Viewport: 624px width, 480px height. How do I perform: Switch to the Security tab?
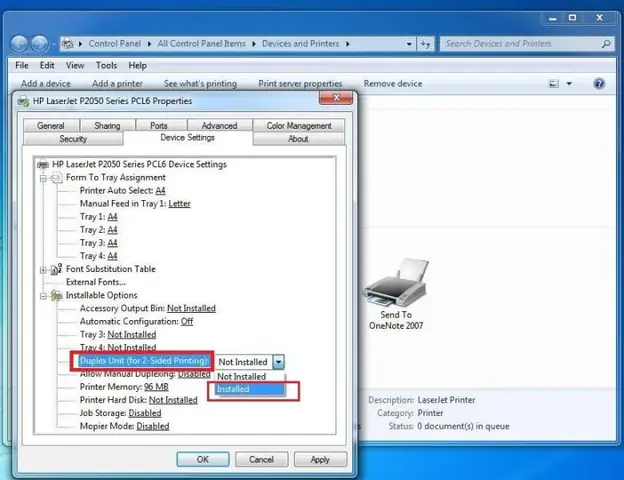[73, 139]
